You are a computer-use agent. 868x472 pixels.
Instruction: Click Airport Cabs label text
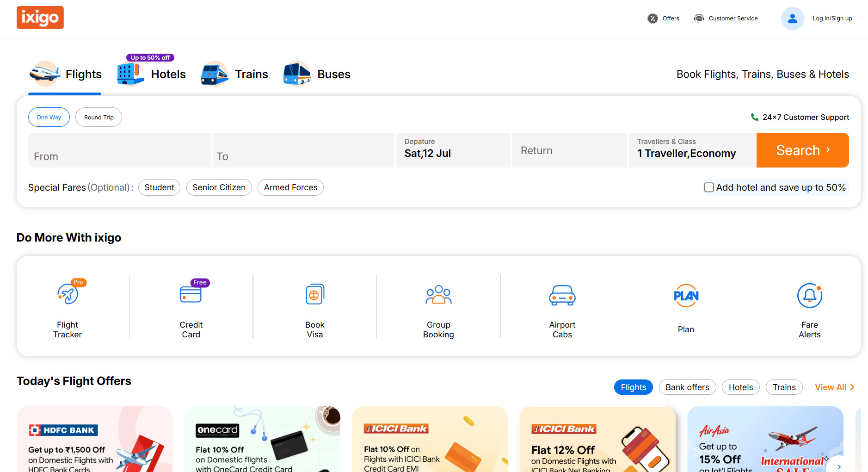coord(562,329)
